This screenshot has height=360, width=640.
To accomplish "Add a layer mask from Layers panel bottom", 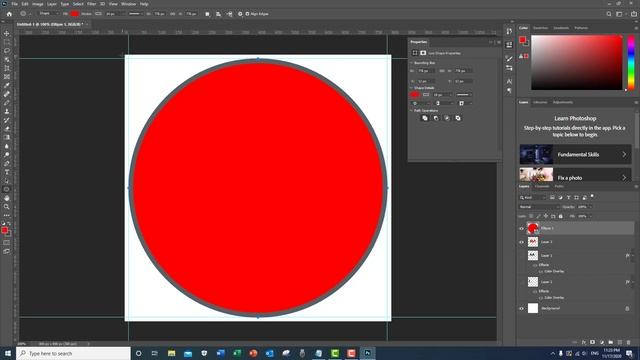I will click(593, 342).
